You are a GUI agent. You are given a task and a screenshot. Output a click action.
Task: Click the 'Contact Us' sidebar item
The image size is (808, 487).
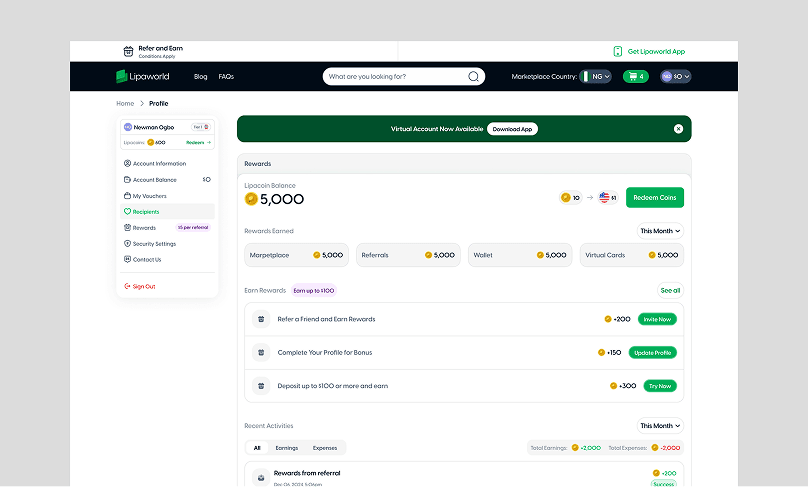click(167, 260)
